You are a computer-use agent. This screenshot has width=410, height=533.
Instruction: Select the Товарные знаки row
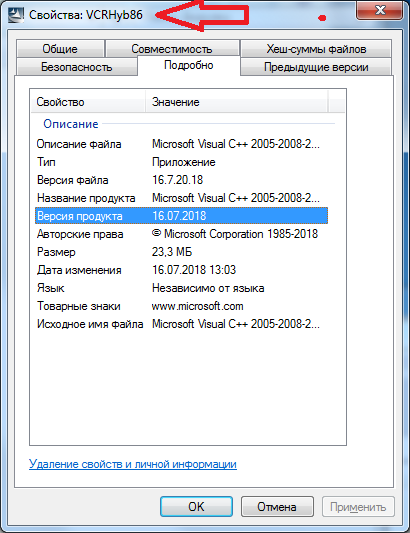[x=182, y=306]
